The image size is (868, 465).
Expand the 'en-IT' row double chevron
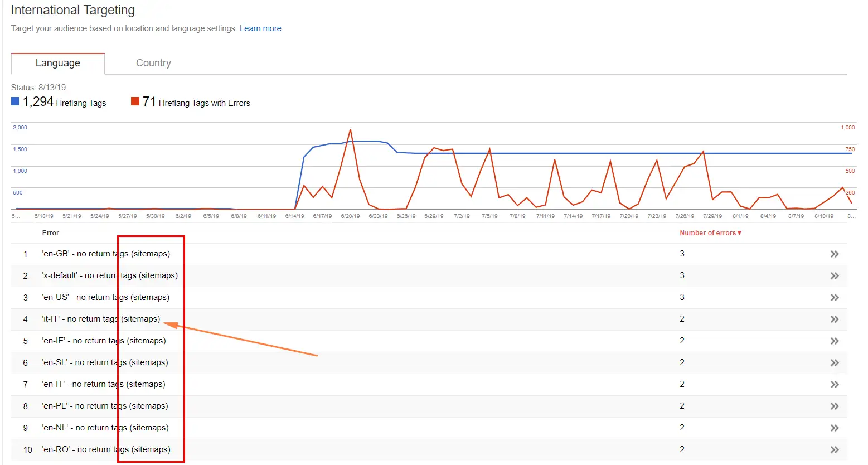834,385
